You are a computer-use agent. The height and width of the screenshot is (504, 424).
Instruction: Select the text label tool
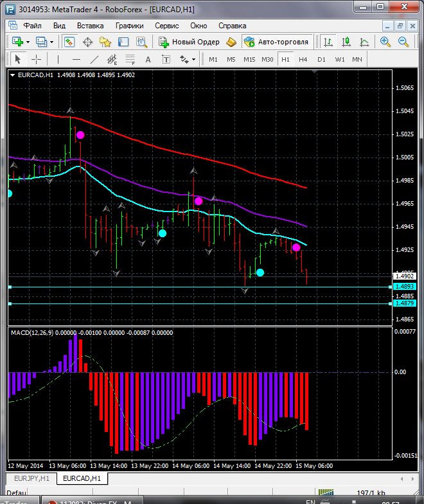(166, 59)
